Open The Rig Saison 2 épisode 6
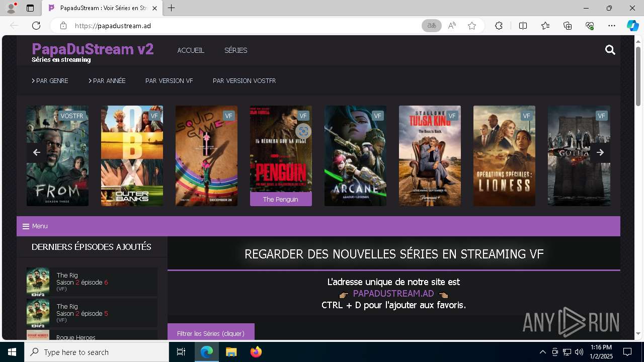This screenshot has width=644, height=362. point(92,282)
